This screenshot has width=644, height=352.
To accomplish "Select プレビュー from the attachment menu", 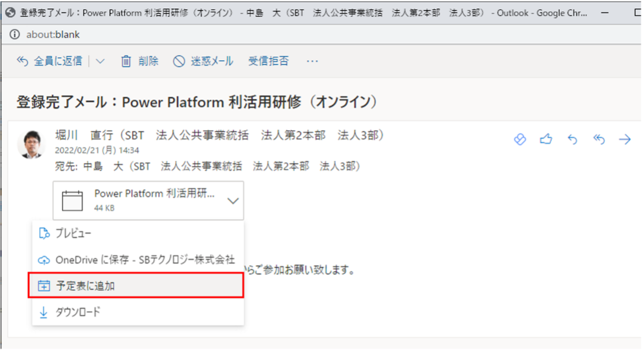I will click(138, 234).
